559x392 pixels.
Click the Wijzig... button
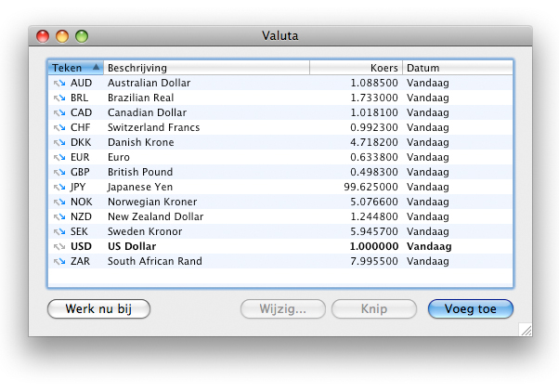(x=282, y=308)
